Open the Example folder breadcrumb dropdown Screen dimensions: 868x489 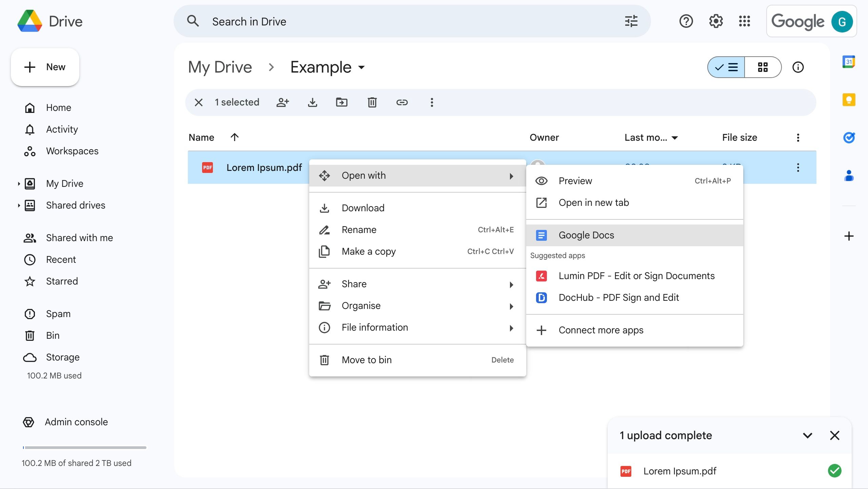[x=361, y=67]
